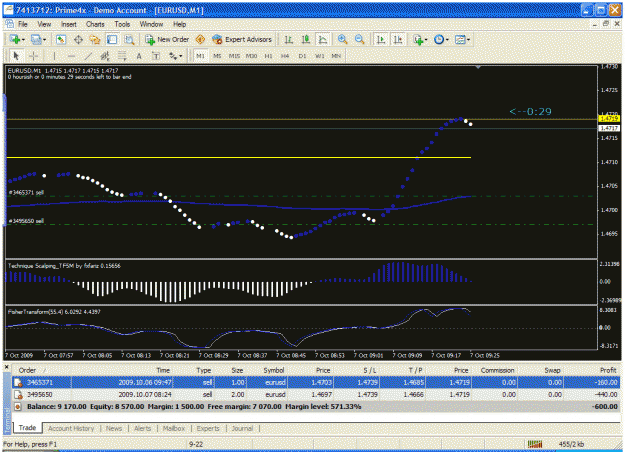Select the Fibonacci Retracement tool
This screenshot has width=625, height=452.
pos(122,56)
